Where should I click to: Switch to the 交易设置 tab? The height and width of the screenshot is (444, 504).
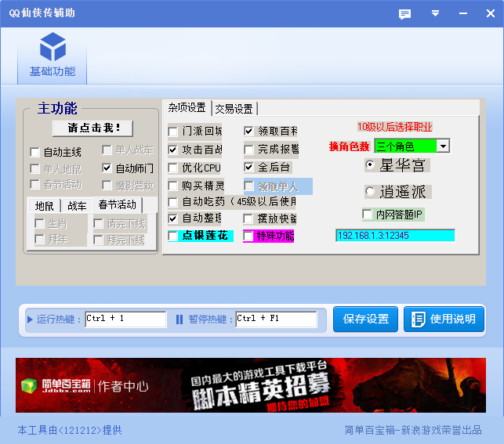234,109
